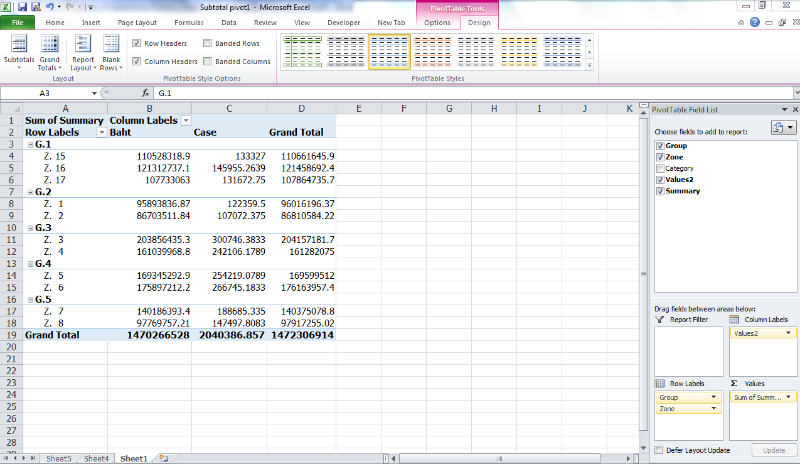Enable the Banded Rows checkbox
This screenshot has width=800, height=464.
click(x=207, y=44)
